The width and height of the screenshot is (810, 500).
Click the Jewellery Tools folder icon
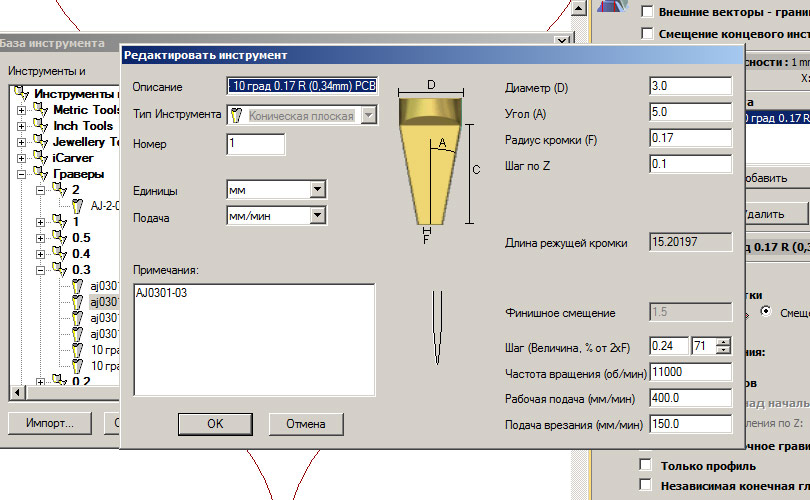click(40, 142)
